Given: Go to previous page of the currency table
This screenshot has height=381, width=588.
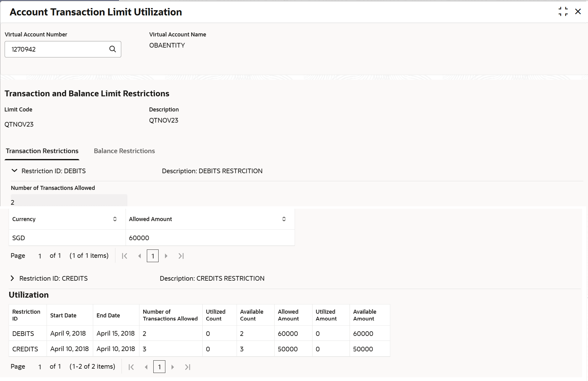Looking at the screenshot, I should (x=140, y=256).
